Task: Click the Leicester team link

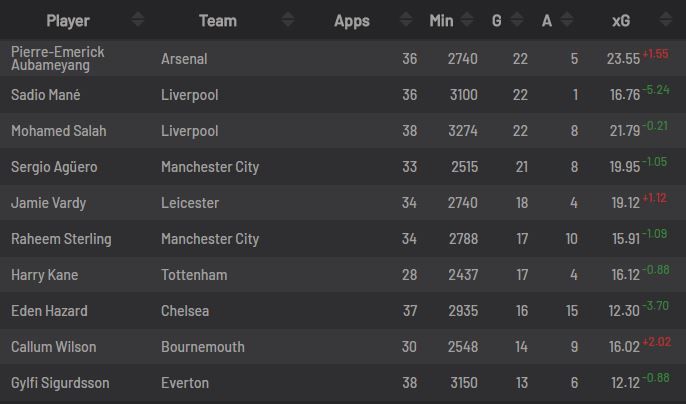Action: (190, 203)
